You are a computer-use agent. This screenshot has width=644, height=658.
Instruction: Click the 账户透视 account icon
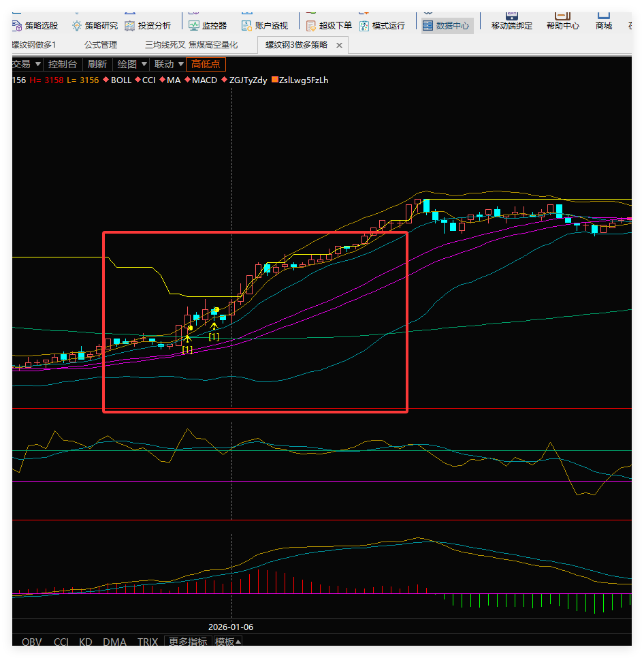pyautogui.click(x=246, y=26)
